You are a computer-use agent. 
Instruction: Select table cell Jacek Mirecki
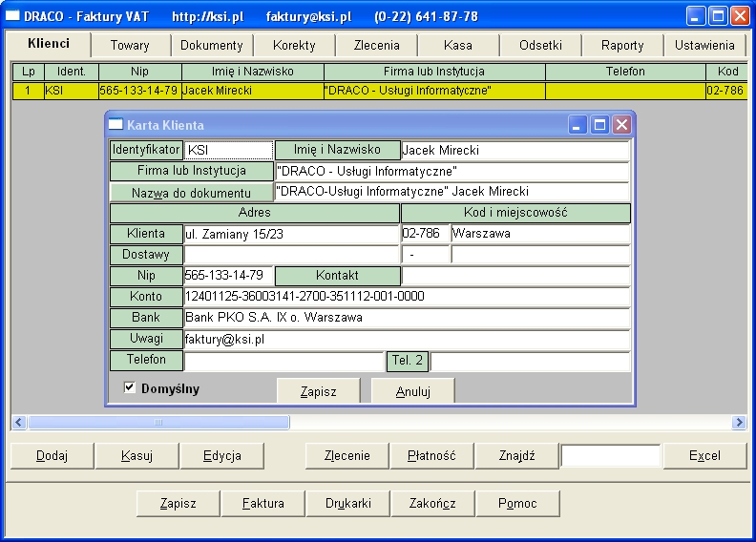click(x=253, y=91)
